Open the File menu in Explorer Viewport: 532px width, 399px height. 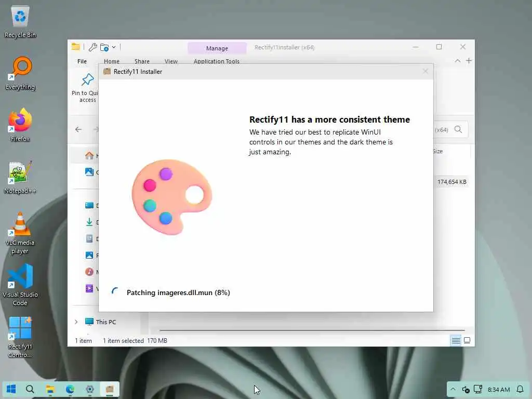[x=82, y=61]
